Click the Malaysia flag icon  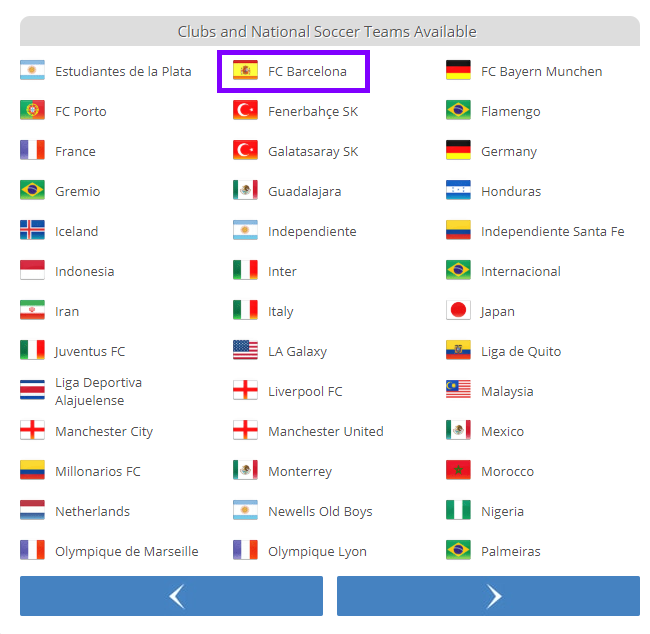coord(458,390)
